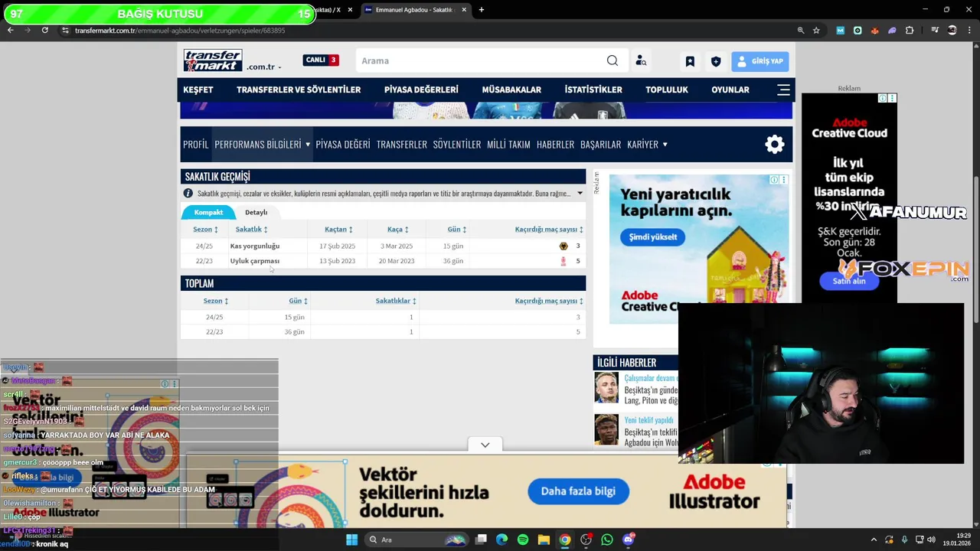Open WhatsApp from the taskbar
Image resolution: width=980 pixels, height=551 pixels.
[x=607, y=540]
